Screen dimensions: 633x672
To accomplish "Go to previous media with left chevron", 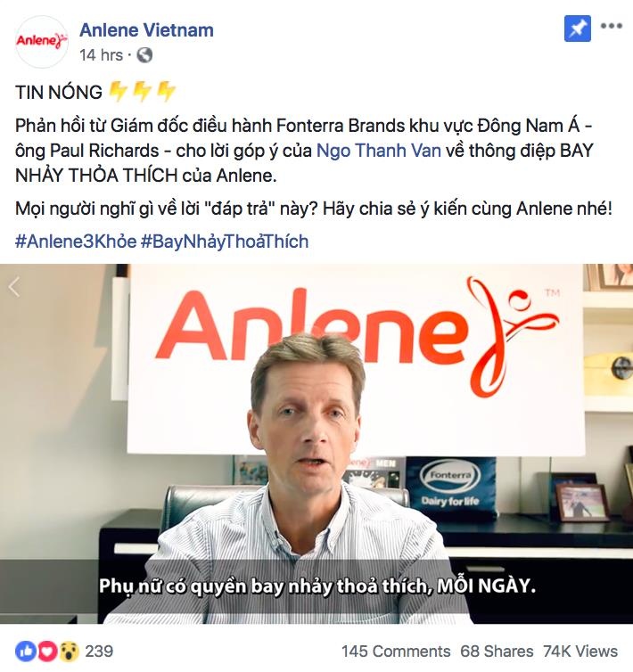I will click(x=14, y=287).
